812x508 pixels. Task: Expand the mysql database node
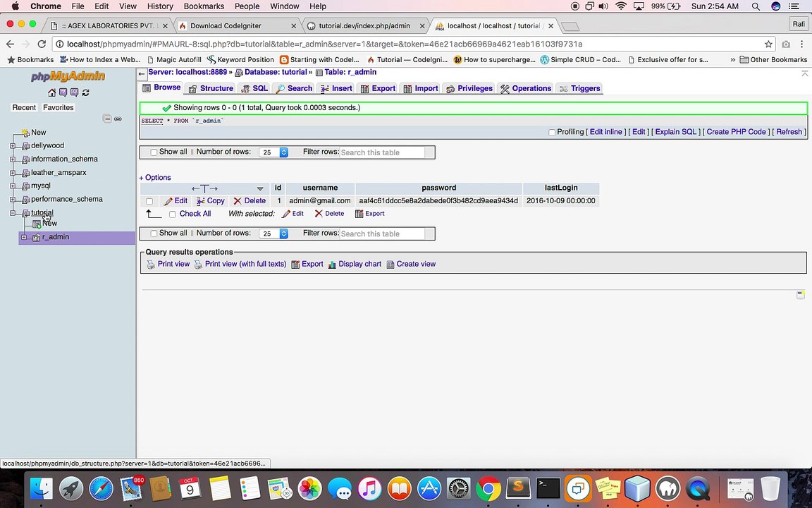pos(13,186)
